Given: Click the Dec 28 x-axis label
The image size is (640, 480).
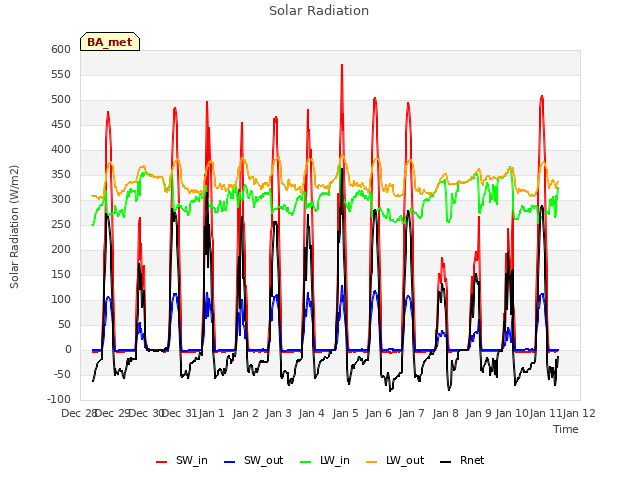Looking at the screenshot, I should click(x=79, y=413).
